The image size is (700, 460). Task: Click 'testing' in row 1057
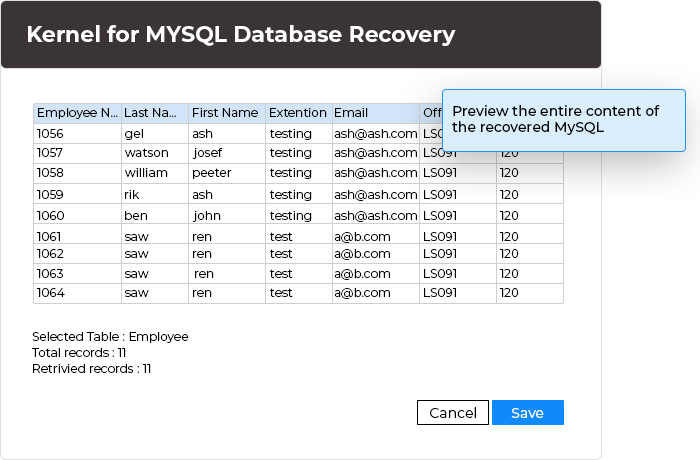click(x=299, y=153)
